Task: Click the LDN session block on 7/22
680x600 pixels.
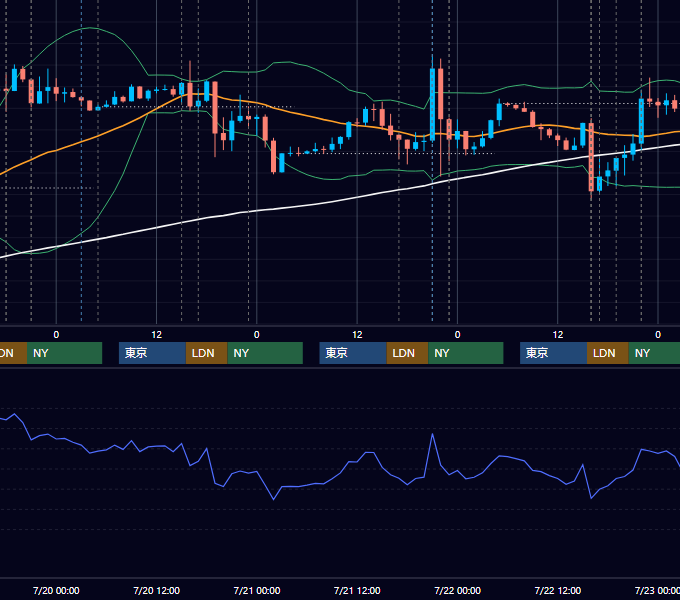Action: click(x=608, y=353)
